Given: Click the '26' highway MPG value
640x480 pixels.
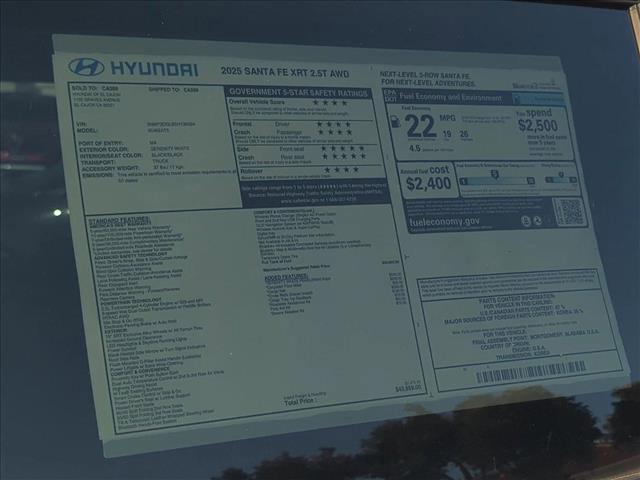Looking at the screenshot, I should coord(464,133).
